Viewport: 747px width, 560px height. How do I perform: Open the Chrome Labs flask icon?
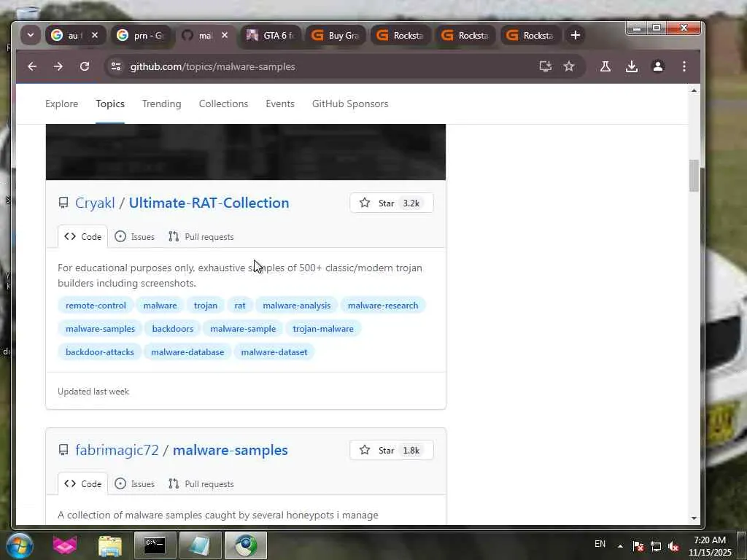tap(605, 66)
